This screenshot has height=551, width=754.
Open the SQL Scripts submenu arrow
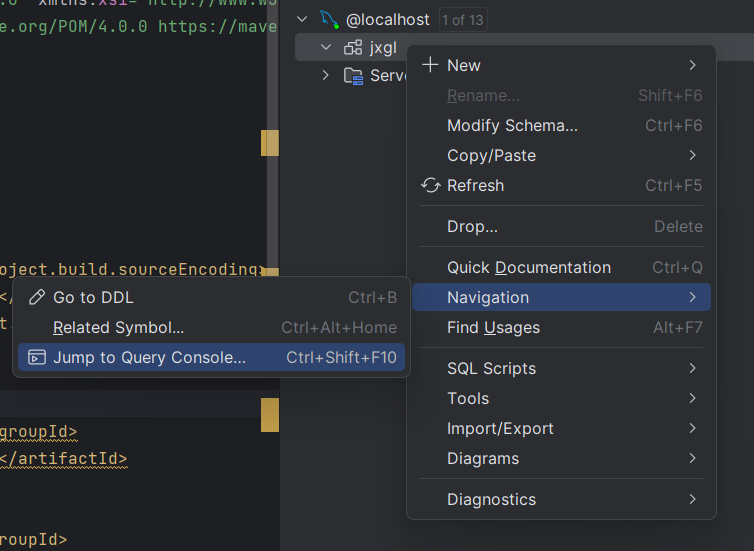click(x=692, y=368)
